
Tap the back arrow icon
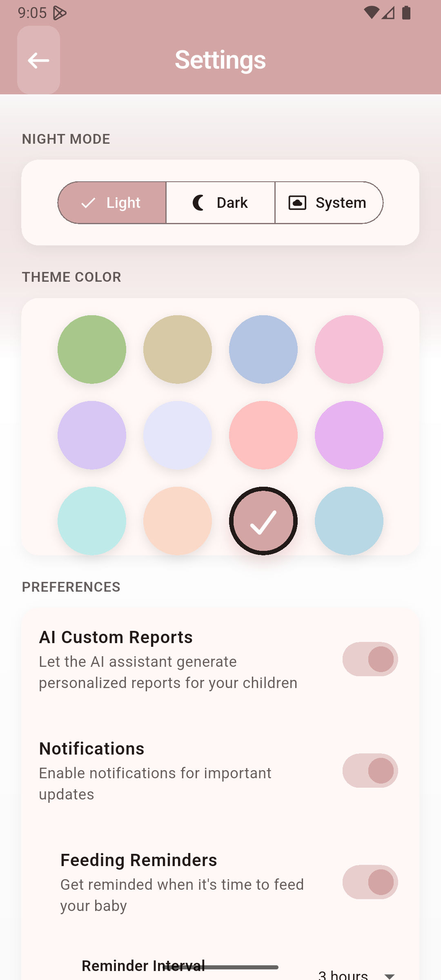(x=38, y=60)
